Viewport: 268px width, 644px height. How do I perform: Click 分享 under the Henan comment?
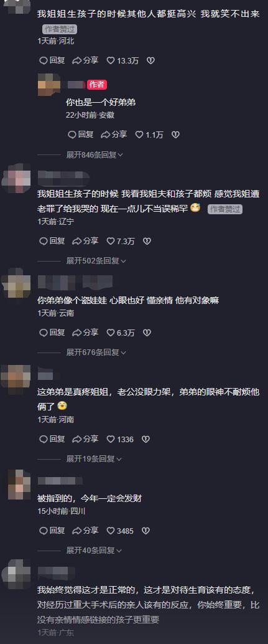[85, 439]
